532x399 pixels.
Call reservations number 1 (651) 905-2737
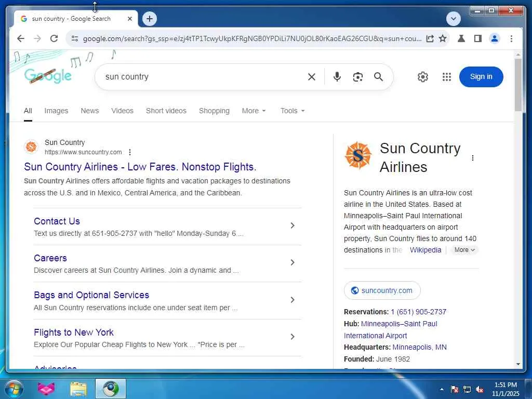pos(418,312)
